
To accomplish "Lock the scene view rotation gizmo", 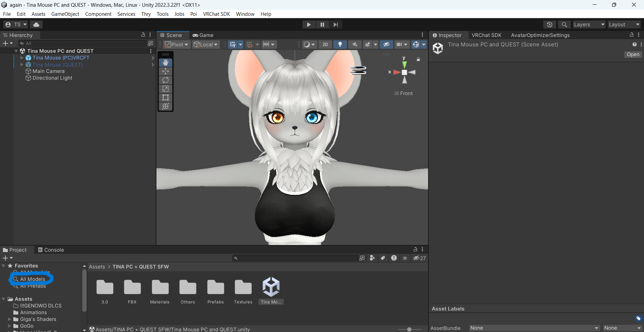I will [418, 59].
